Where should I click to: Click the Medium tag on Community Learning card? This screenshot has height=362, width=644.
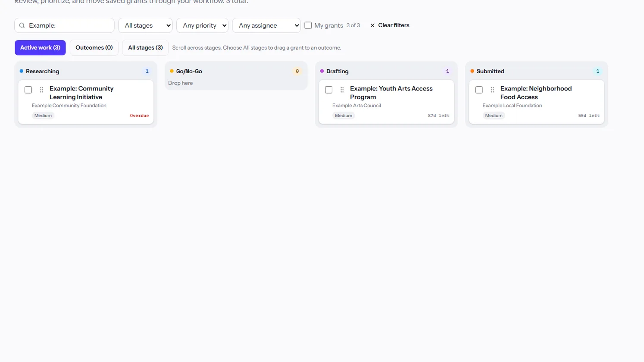tap(43, 115)
